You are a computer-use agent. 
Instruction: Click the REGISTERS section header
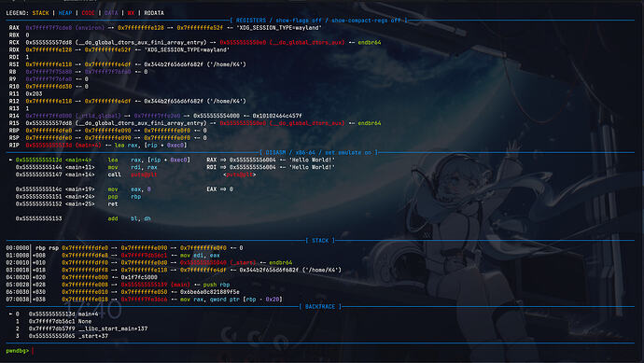[x=318, y=21]
